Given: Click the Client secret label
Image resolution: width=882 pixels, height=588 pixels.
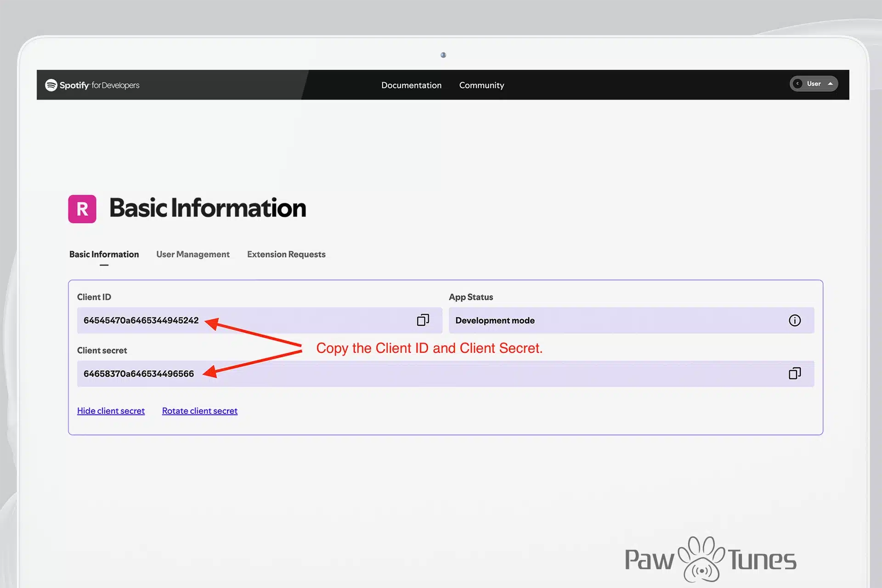Looking at the screenshot, I should [x=102, y=350].
